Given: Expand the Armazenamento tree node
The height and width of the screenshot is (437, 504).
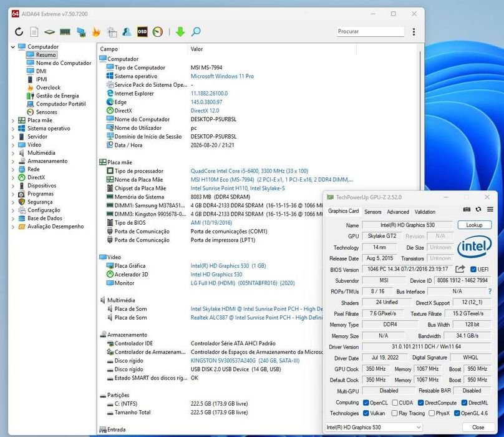Looking at the screenshot, I should 13,162.
